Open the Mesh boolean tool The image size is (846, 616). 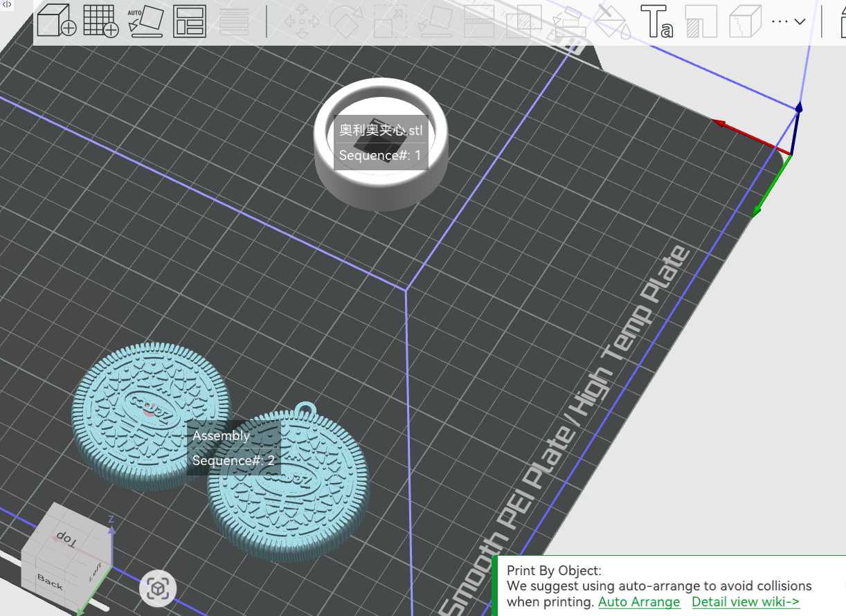(524, 21)
